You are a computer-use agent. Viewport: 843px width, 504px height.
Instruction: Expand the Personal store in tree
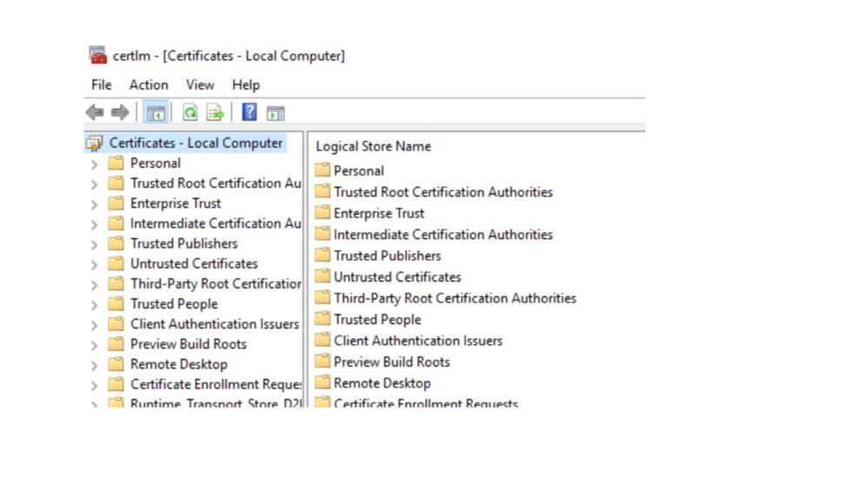pos(94,163)
